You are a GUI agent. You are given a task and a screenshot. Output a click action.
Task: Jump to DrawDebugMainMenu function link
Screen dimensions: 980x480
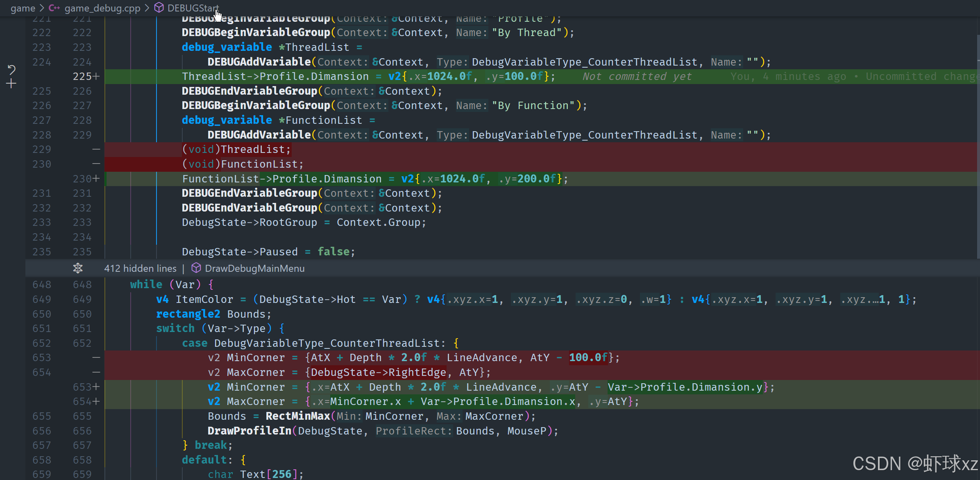(254, 268)
